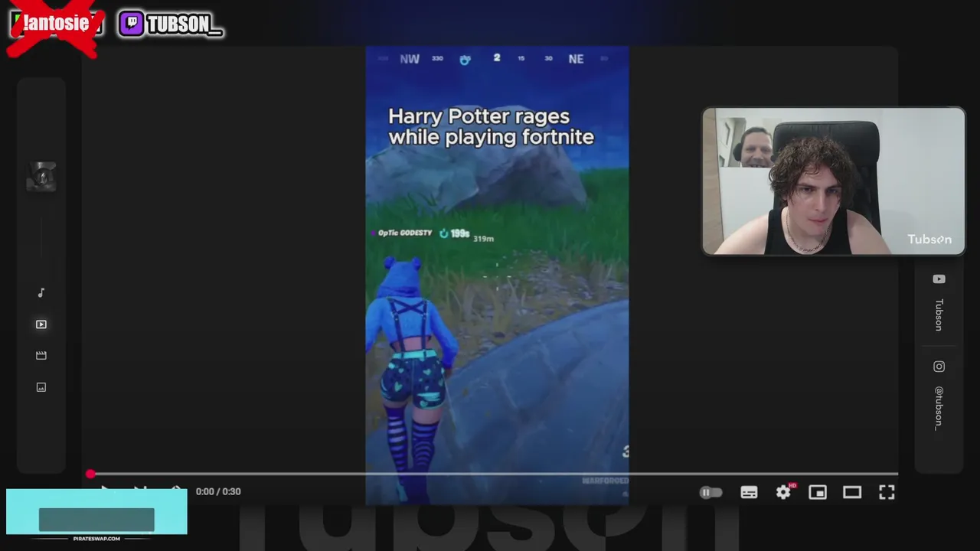Select the music note icon in sidebar
Image resolution: width=980 pixels, height=551 pixels.
pyautogui.click(x=41, y=293)
